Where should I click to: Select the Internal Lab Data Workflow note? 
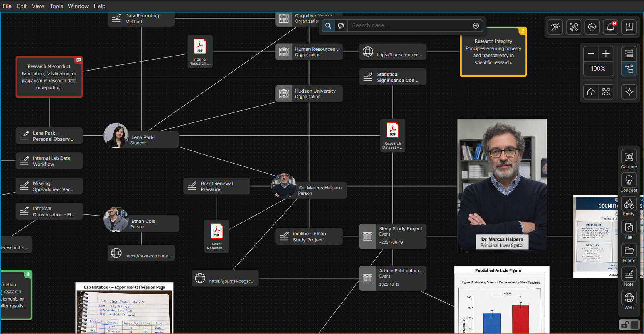(49, 161)
